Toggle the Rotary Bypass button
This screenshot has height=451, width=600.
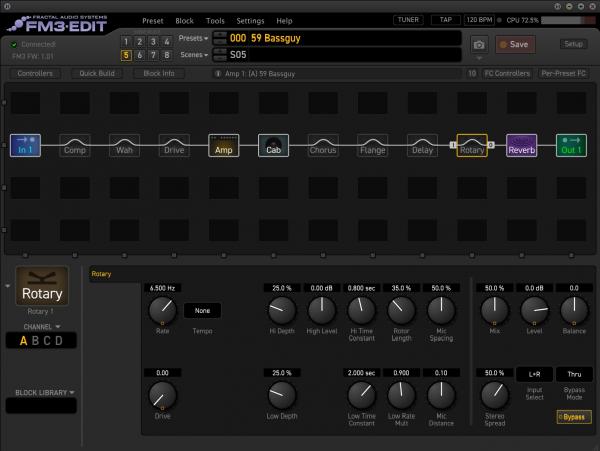[x=574, y=417]
